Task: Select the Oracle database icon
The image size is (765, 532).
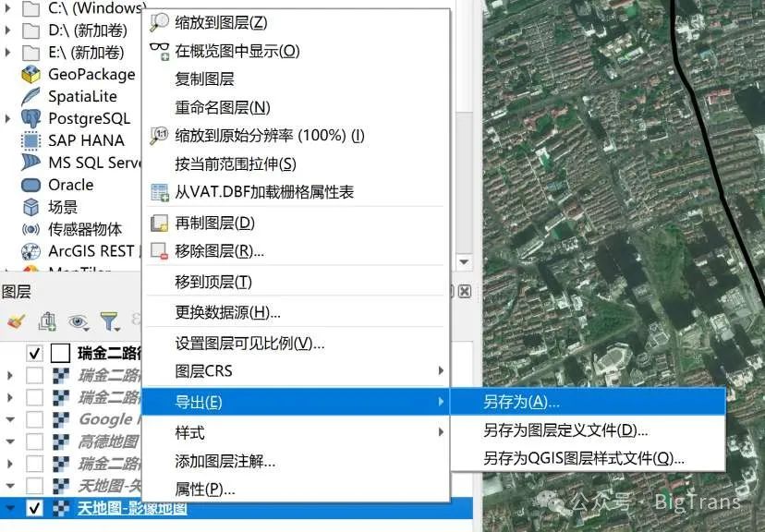Action: pos(30,185)
